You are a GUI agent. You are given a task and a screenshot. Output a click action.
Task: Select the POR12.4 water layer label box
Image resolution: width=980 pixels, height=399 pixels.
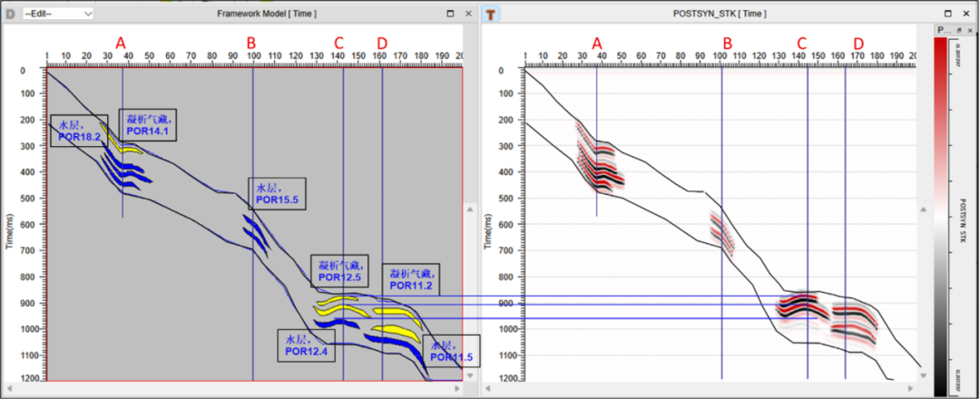tap(304, 345)
